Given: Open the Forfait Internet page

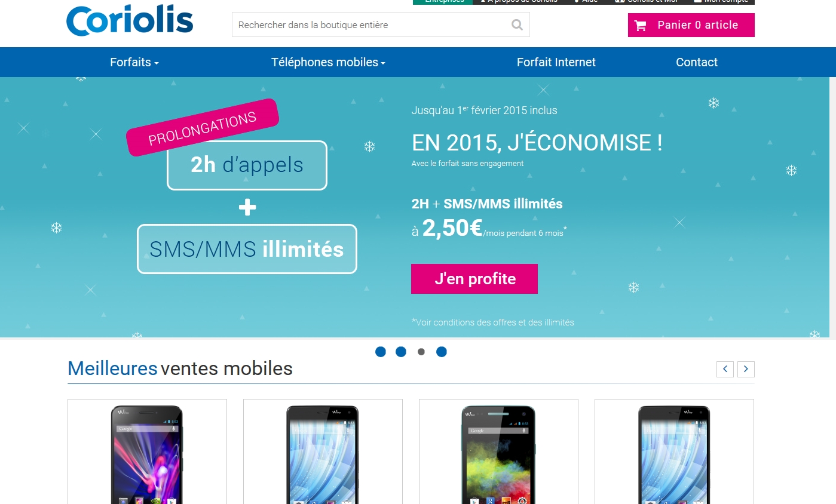Looking at the screenshot, I should point(556,62).
